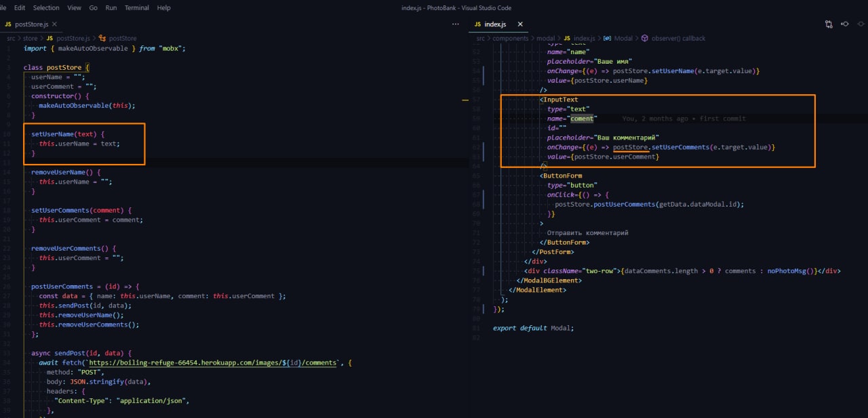
Task: Click 'body: JSON.stringify(data),' line
Action: (98, 381)
